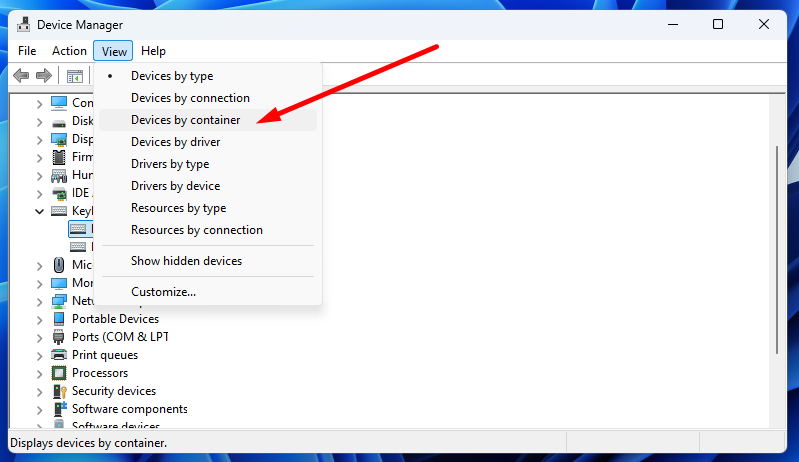This screenshot has width=799, height=462.
Task: Click the Forward arrow toolbar icon
Action: pos(43,76)
